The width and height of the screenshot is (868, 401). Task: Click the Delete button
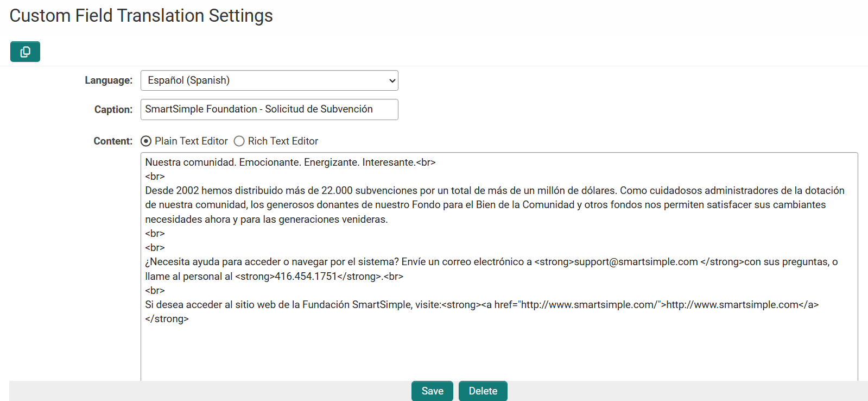483,391
